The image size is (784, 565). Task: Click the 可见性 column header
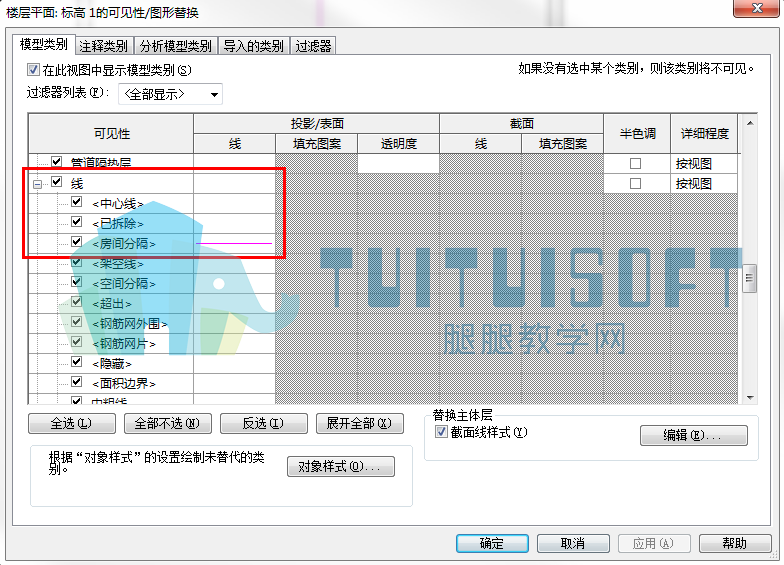click(x=111, y=134)
